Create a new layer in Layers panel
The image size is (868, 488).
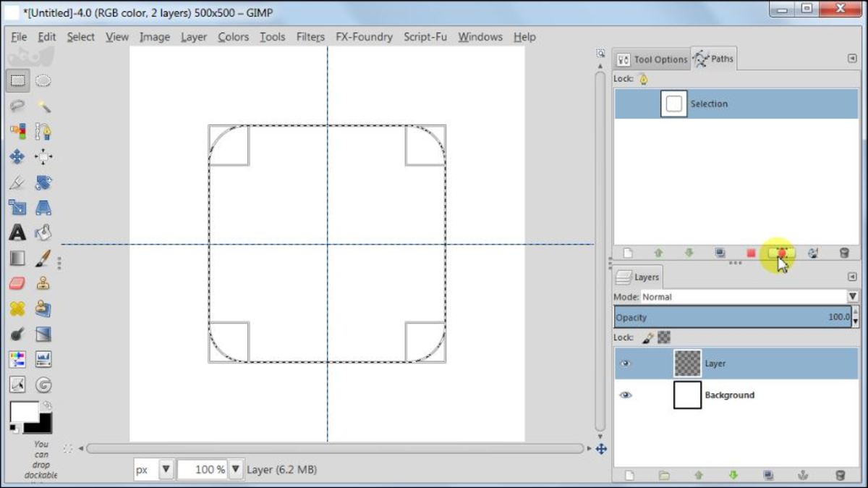(629, 475)
